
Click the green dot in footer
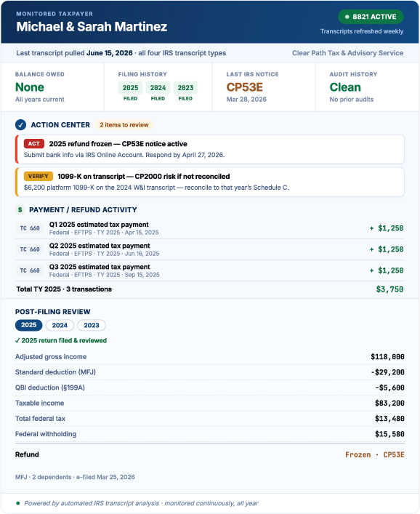click(17, 503)
